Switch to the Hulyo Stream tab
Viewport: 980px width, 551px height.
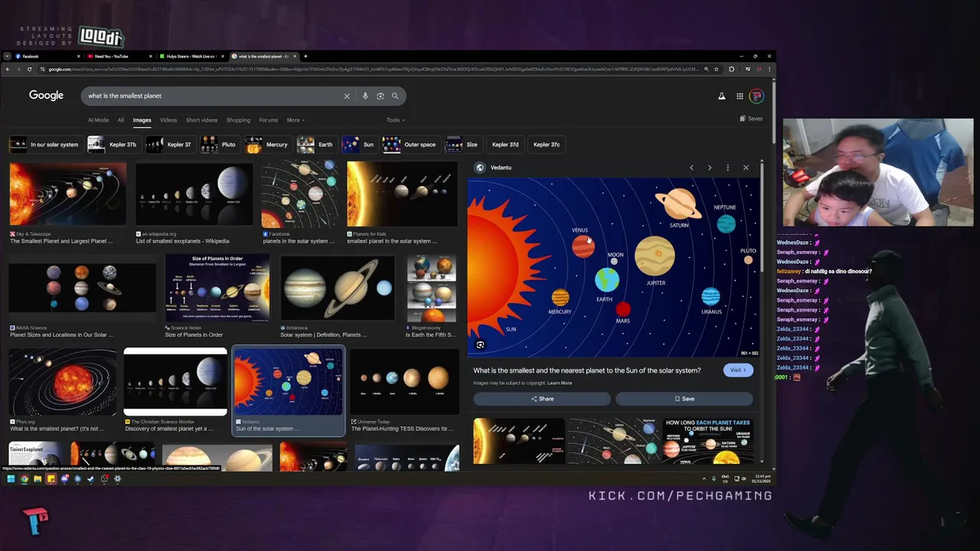click(x=191, y=56)
